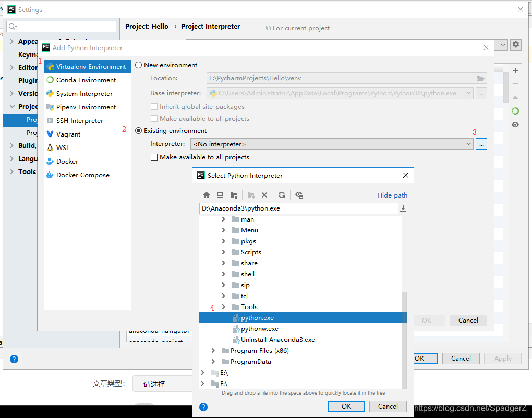Select New environment radio button
Viewport: 532px width, 418px height.
(138, 65)
